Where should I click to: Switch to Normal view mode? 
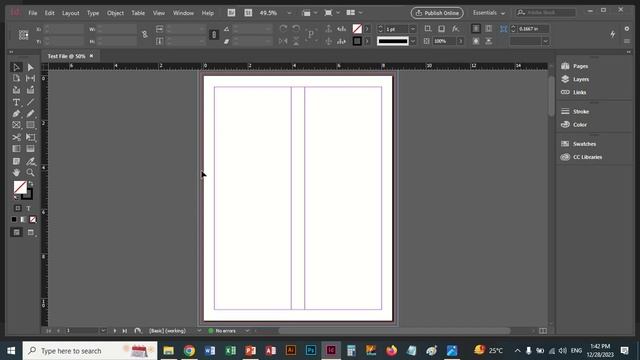click(17, 233)
